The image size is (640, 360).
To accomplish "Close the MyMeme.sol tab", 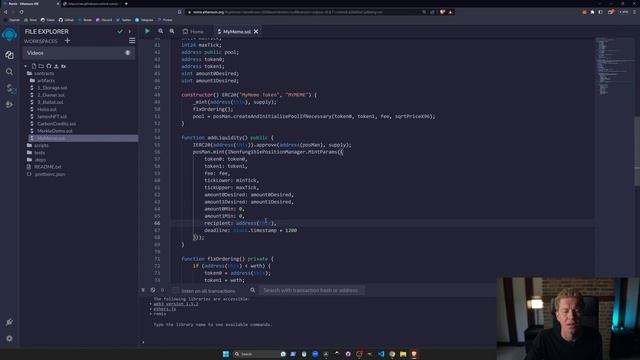I will click(256, 31).
